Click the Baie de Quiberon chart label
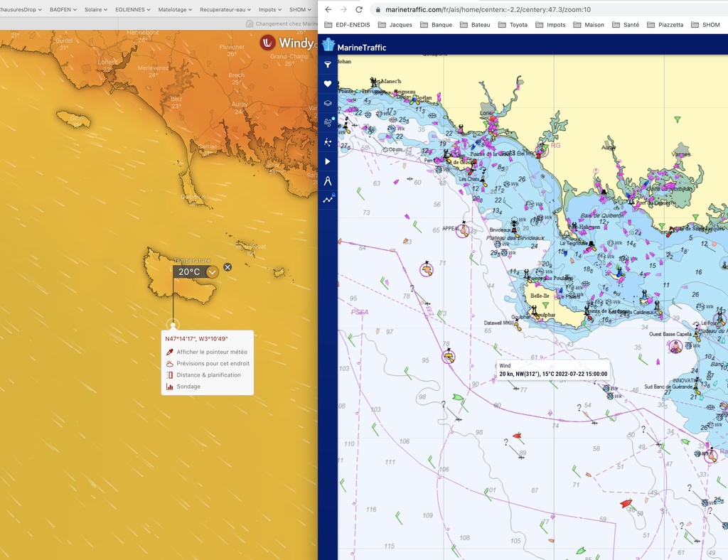The image size is (728, 560). [602, 215]
